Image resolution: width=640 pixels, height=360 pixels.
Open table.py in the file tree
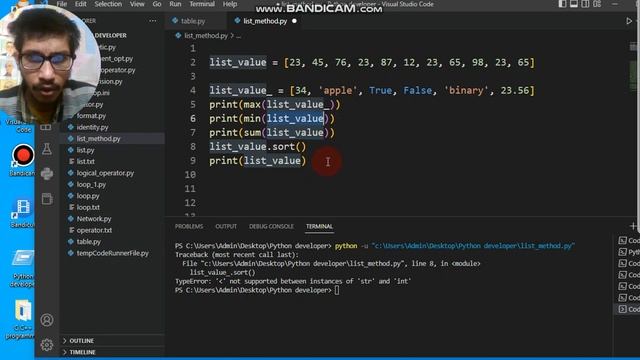[89, 242]
